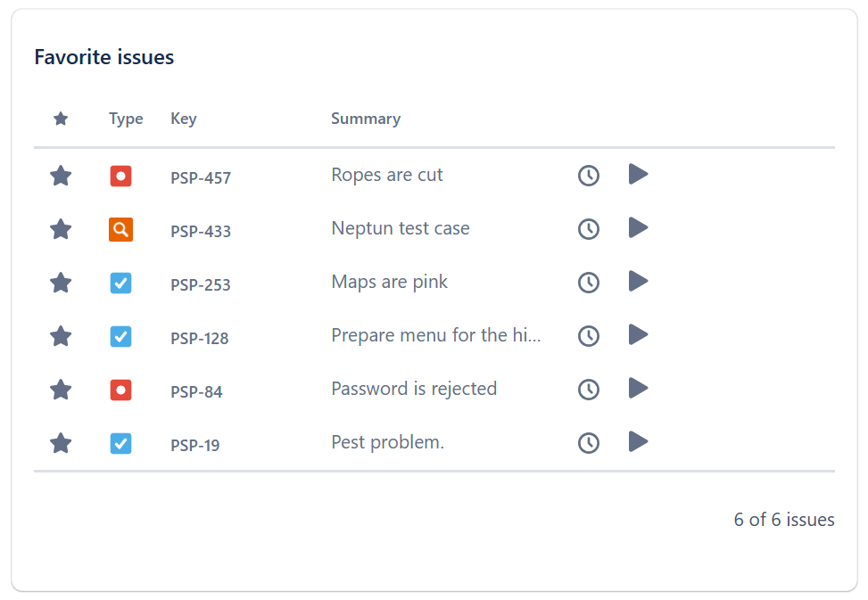Click the clock icon for Ropes are cut

(588, 176)
